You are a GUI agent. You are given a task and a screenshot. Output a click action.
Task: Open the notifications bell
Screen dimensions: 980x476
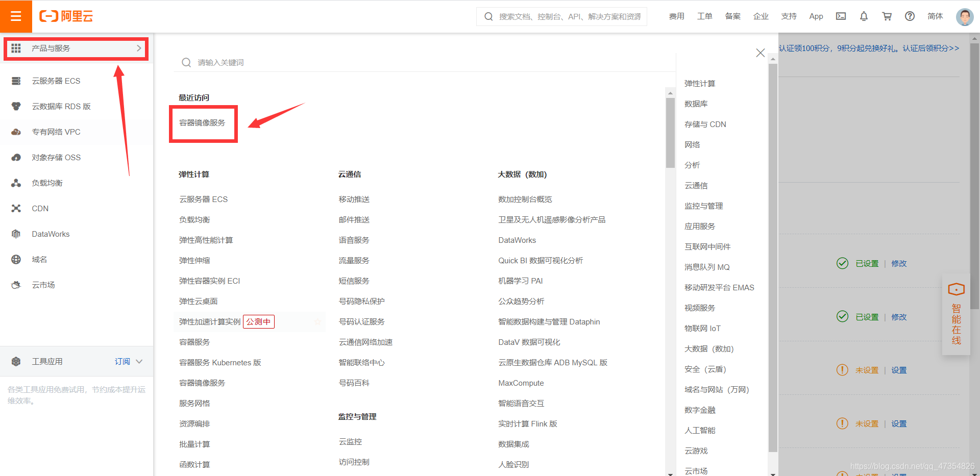coord(864,16)
